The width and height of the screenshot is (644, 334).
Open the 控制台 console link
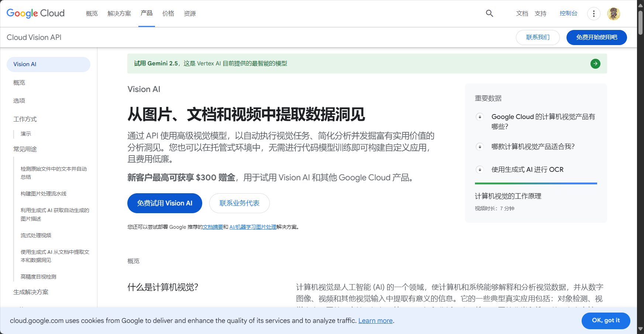coord(568,13)
